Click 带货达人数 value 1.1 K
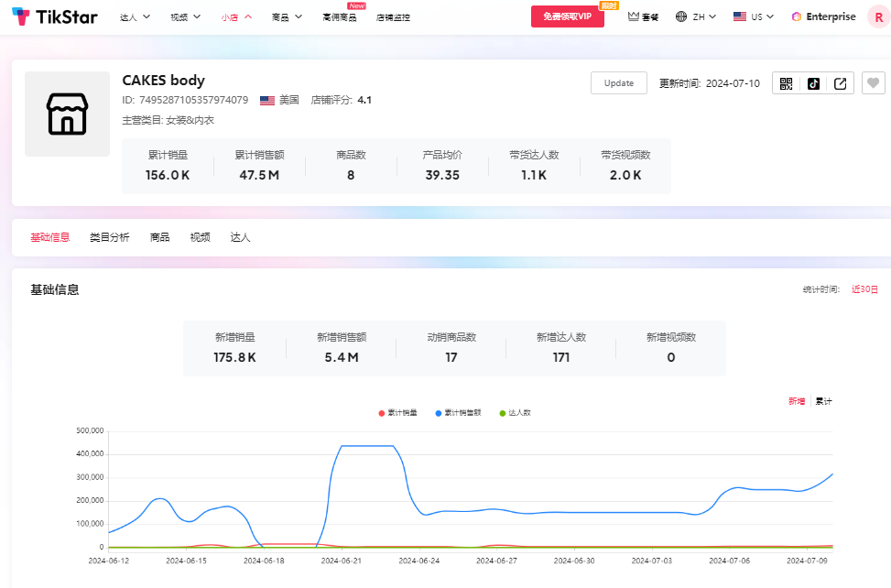 click(534, 175)
